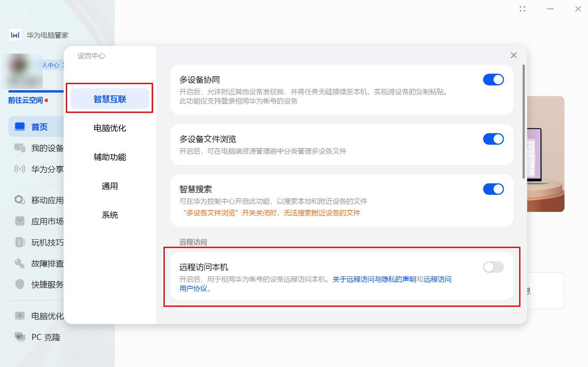This screenshot has width=588, height=367.
Task: Click the orange 多设备文件浏览 warning text
Action: tap(270, 213)
